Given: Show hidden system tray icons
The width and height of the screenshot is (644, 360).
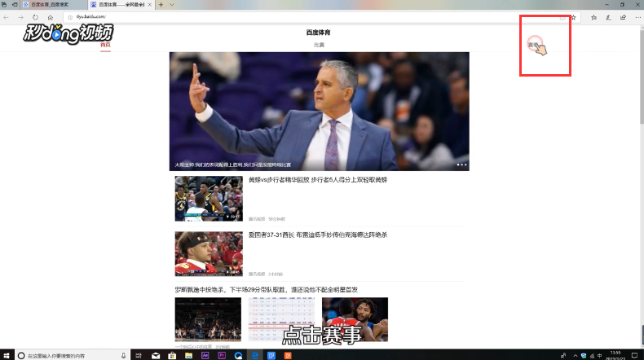Looking at the screenshot, I should click(x=576, y=355).
